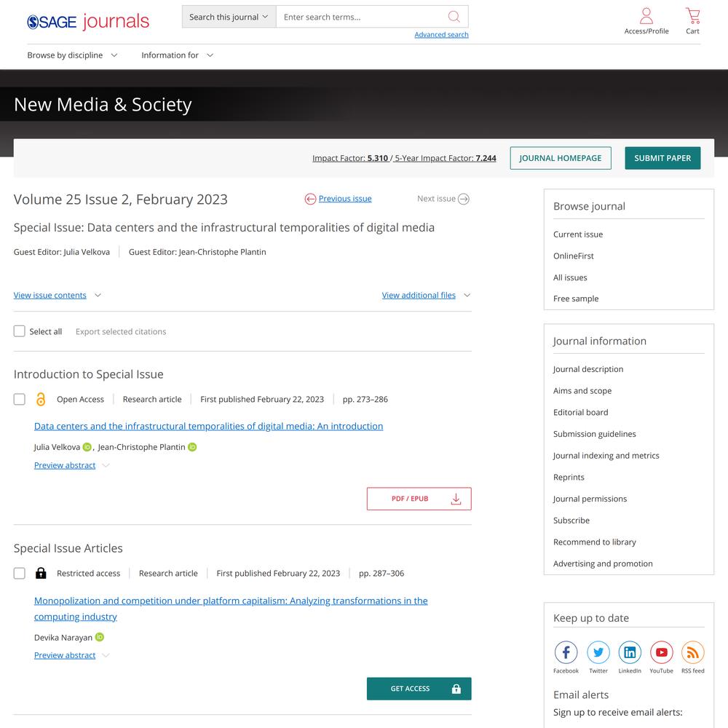Expand View additional files
The width and height of the screenshot is (728, 728).
tap(426, 296)
